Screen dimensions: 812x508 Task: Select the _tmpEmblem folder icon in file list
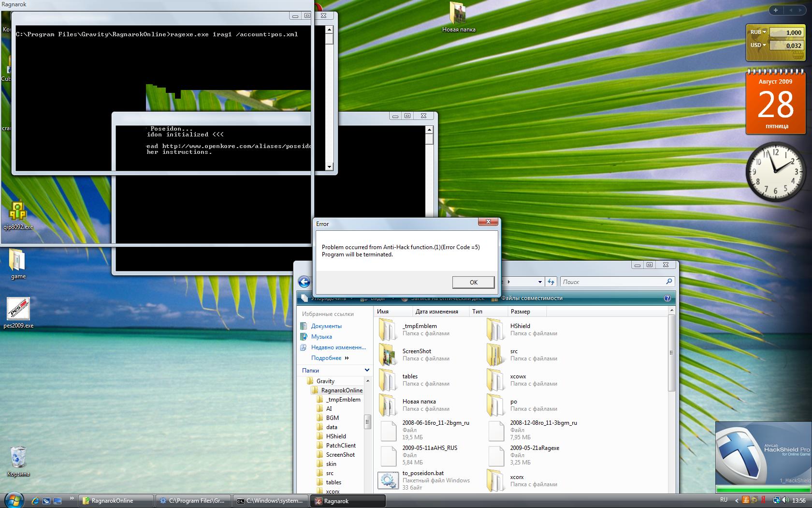click(x=388, y=329)
